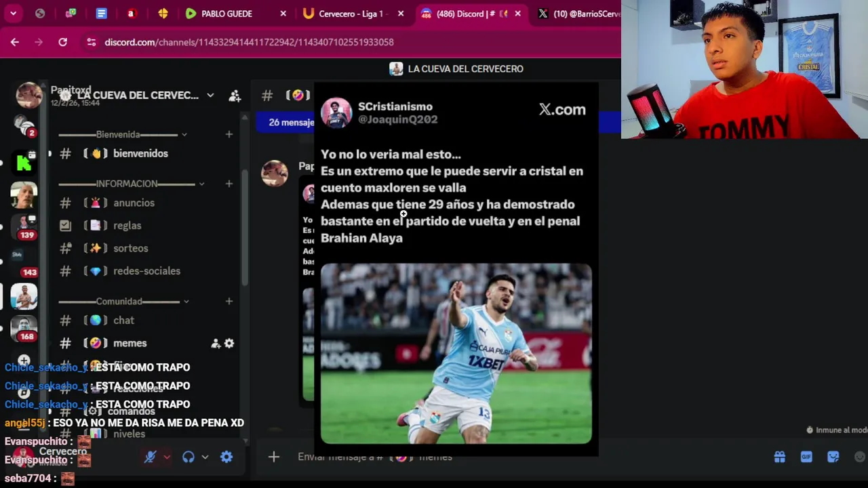Viewport: 868px width, 488px height.
Task: Create invite for memes channel
Action: click(216, 344)
